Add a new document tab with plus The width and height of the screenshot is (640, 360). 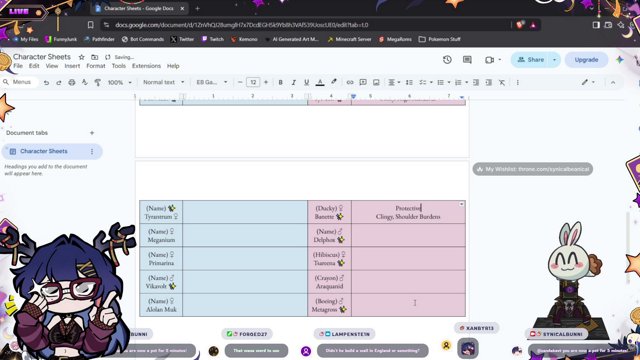(x=92, y=133)
